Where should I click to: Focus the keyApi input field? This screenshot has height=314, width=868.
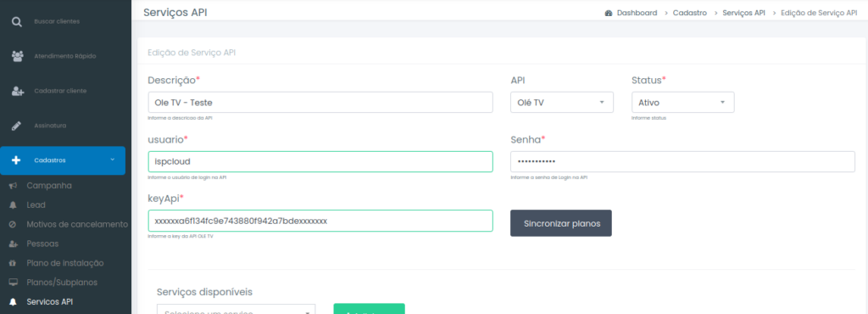click(320, 221)
